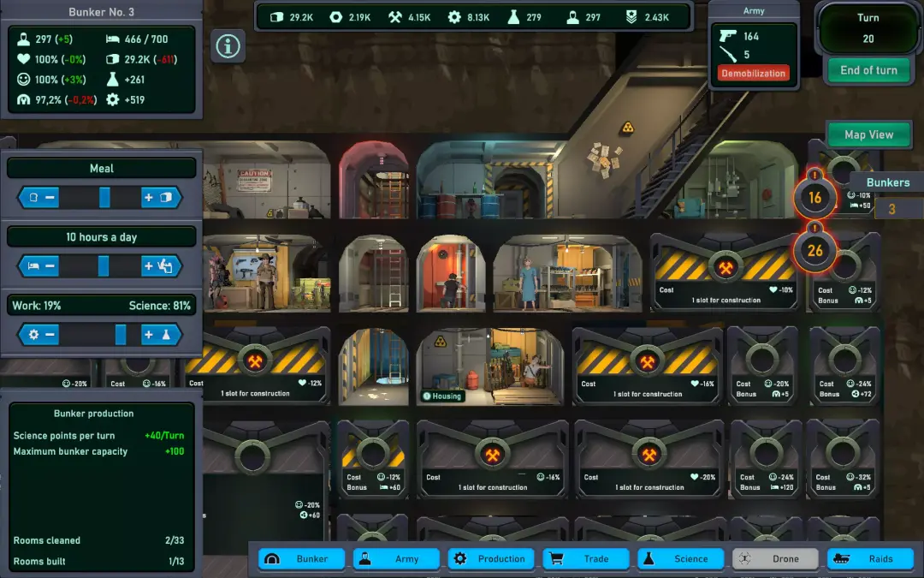Open the Production tab
Image resolution: width=924 pixels, height=578 pixels.
[x=491, y=558]
